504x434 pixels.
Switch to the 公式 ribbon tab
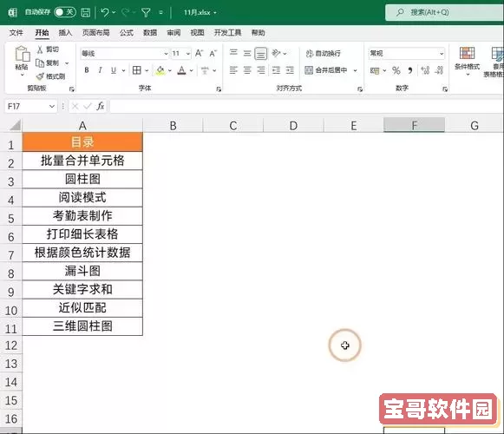tap(127, 32)
